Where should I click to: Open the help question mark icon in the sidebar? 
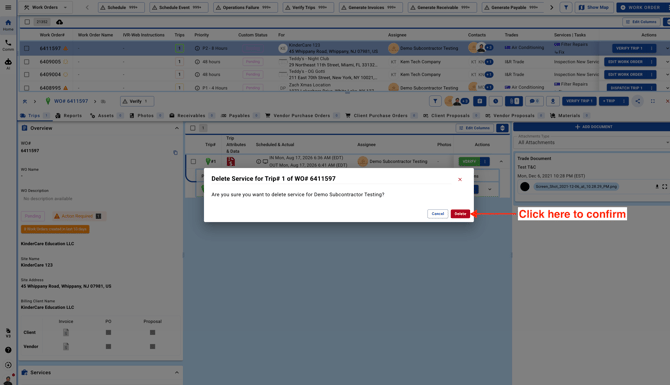(x=8, y=350)
